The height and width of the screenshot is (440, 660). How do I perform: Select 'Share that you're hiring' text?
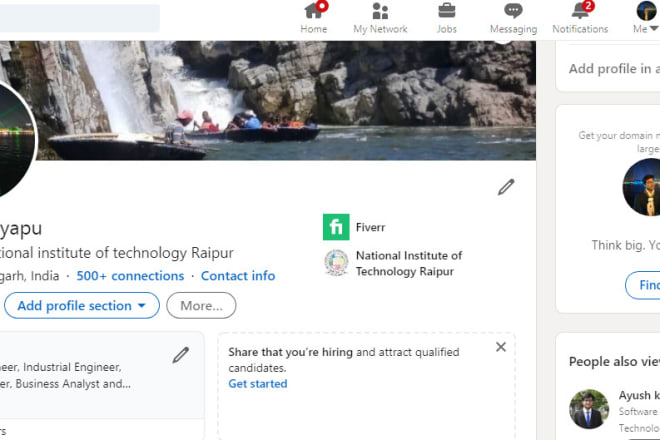click(290, 352)
